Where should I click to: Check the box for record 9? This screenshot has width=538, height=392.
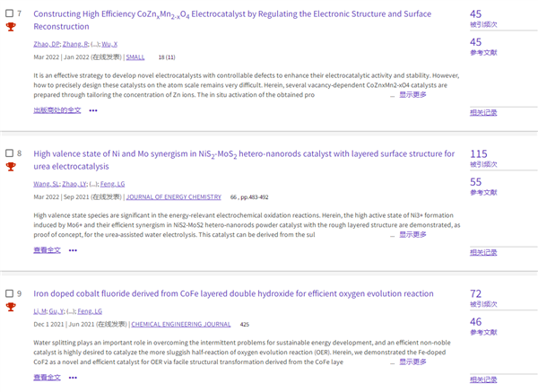tap(9, 293)
